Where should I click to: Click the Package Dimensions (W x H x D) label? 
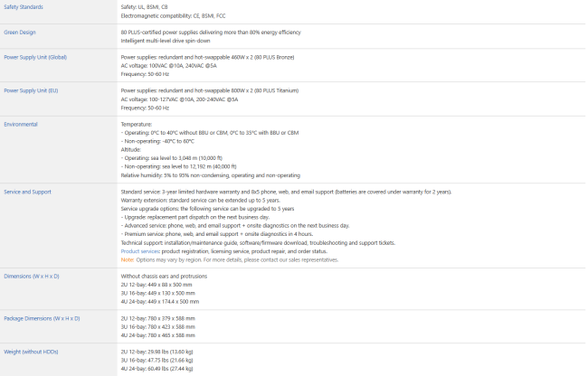click(42, 319)
